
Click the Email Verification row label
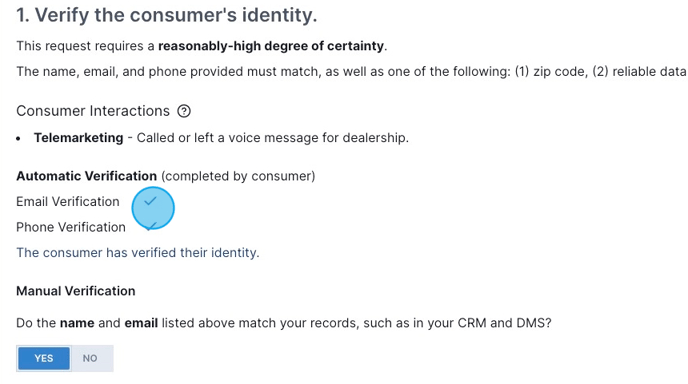click(68, 201)
